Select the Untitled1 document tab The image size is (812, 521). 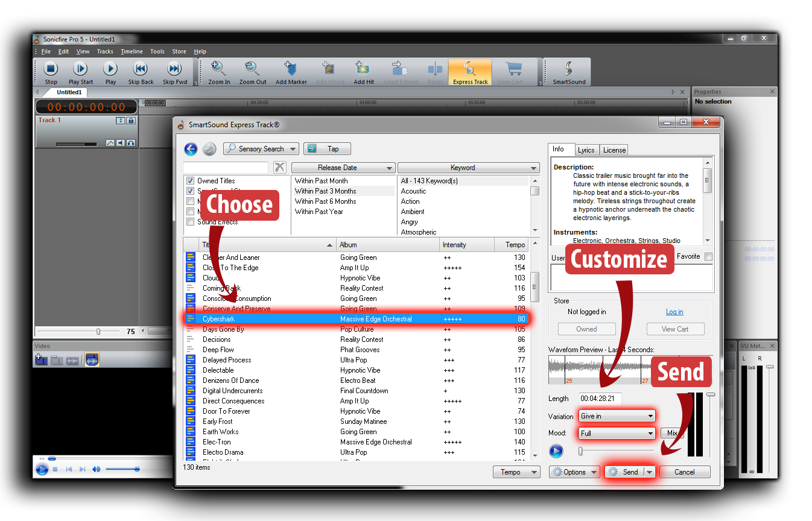point(69,92)
